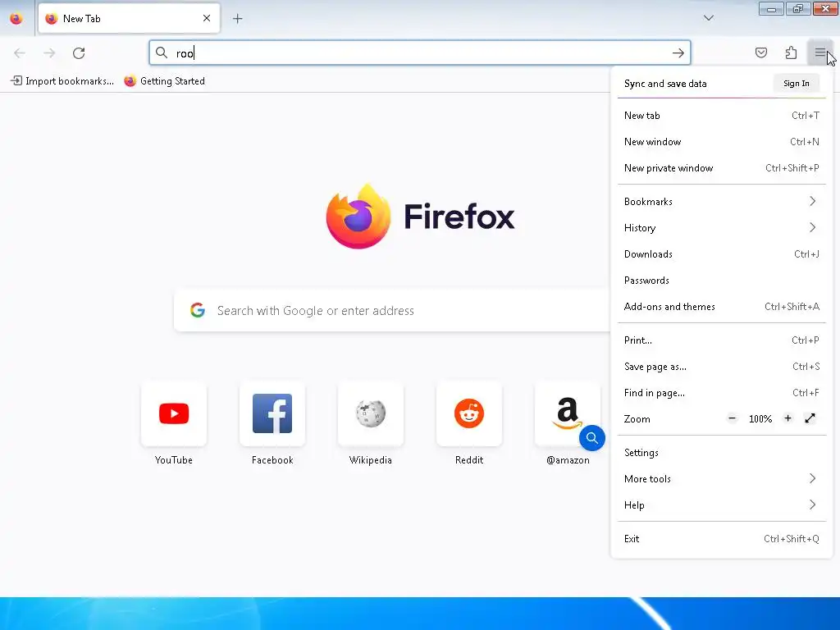Open Settings from the menu

[722, 453]
